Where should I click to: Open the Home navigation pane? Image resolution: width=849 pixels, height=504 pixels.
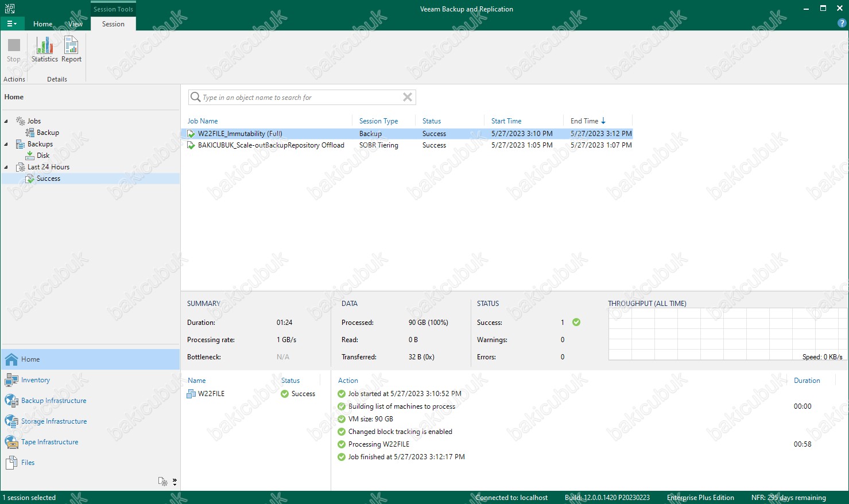click(x=90, y=359)
